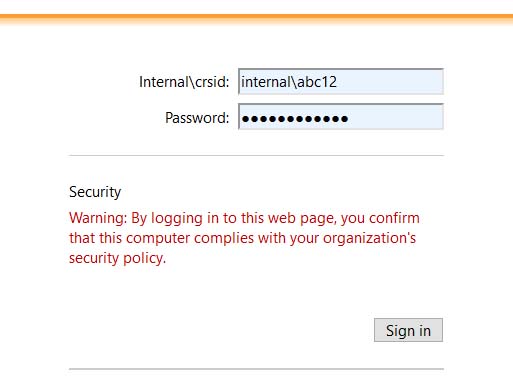Click the masked password dots
Image resolution: width=513 pixels, height=386 pixels.
(x=295, y=119)
